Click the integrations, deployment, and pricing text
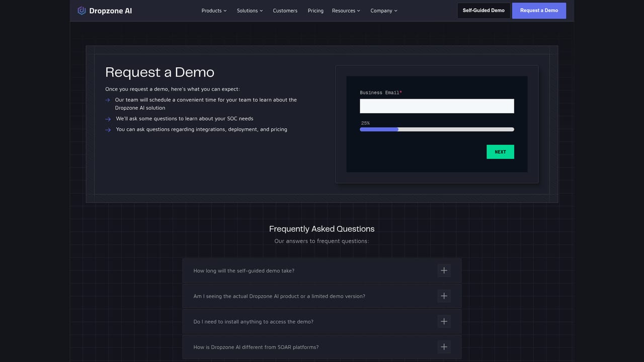 [x=201, y=129]
